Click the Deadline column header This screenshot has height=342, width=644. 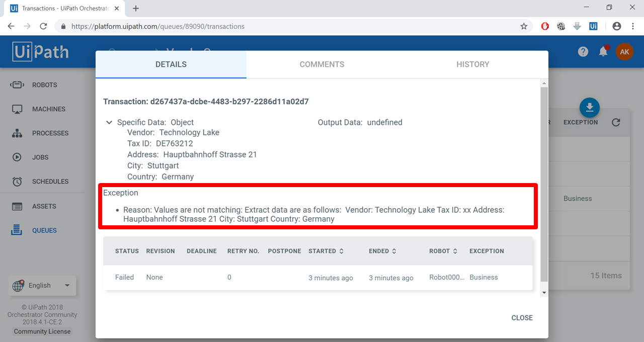tap(202, 251)
